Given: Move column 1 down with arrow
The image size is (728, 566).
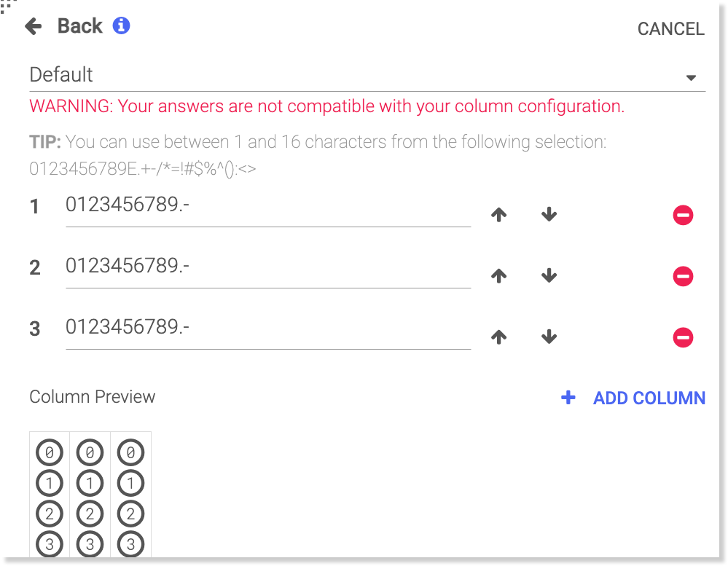Looking at the screenshot, I should click(549, 215).
